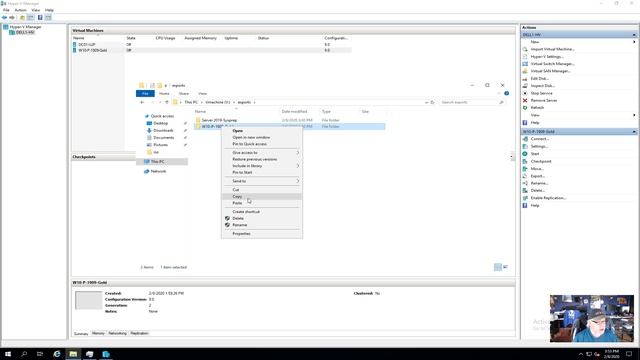Click the Explorer refresh button beside address bar

(x=433, y=102)
